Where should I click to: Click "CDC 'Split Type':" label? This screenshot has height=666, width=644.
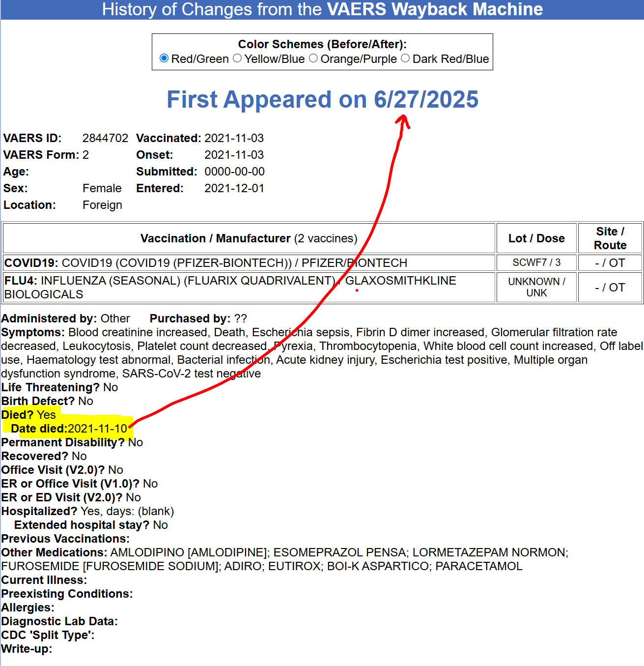point(48,635)
